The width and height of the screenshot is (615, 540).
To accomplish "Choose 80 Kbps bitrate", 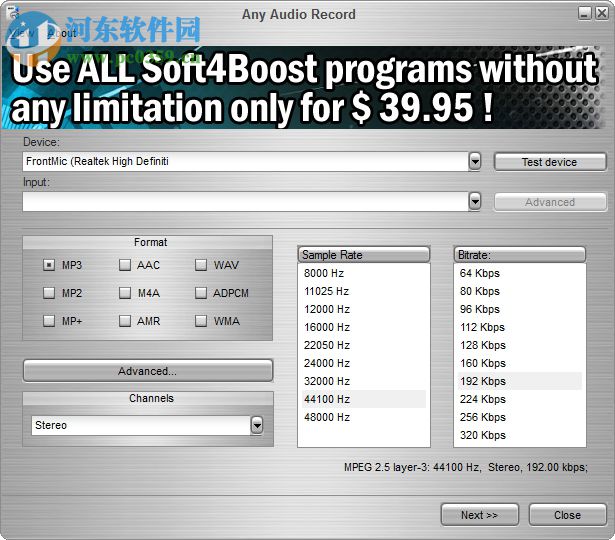I will point(519,291).
